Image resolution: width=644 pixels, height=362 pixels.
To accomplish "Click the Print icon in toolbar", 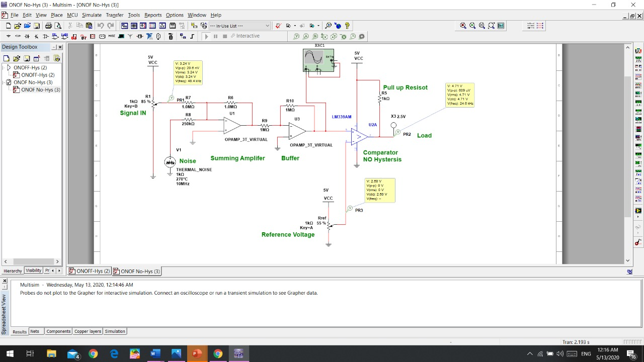I will click(x=48, y=26).
